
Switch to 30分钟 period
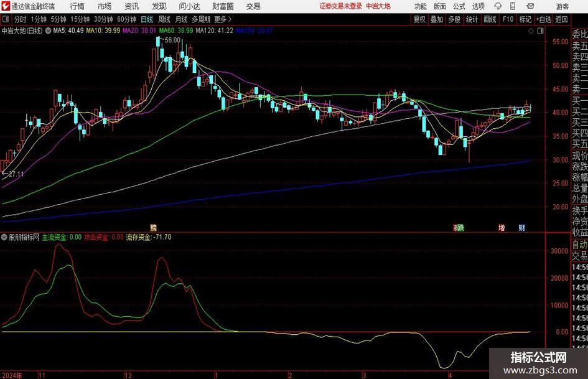tap(103, 19)
